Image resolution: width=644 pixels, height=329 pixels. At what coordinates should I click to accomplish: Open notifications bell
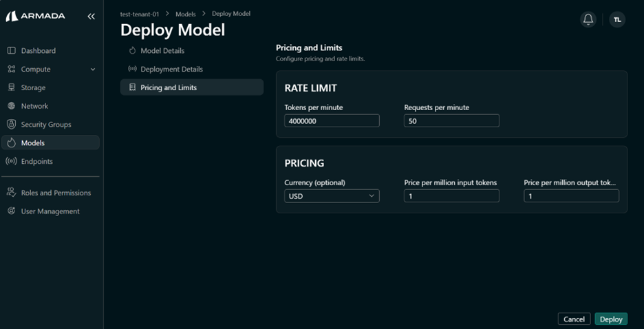pos(588,19)
